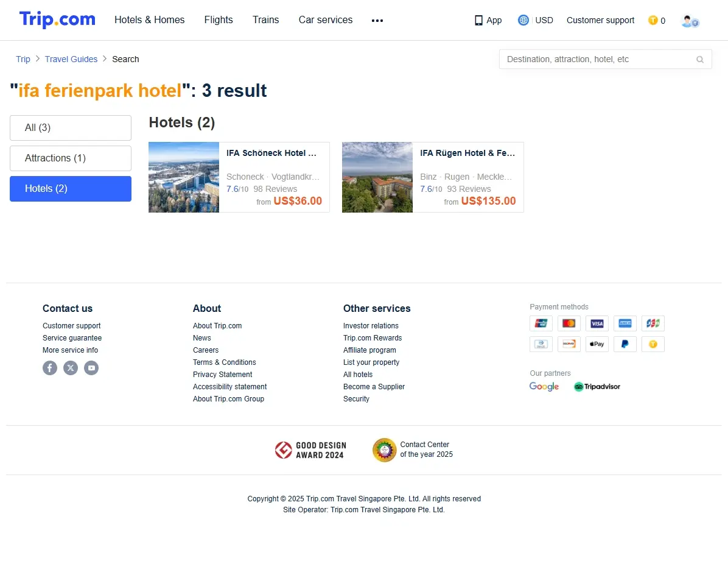Select the Attractions (1) filter tab
This screenshot has width=728, height=561.
pos(71,158)
